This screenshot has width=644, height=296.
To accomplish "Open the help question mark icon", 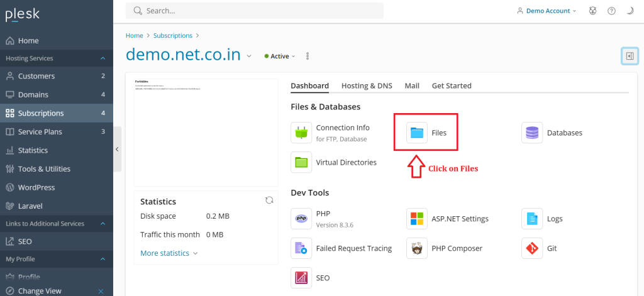I will pyautogui.click(x=611, y=11).
